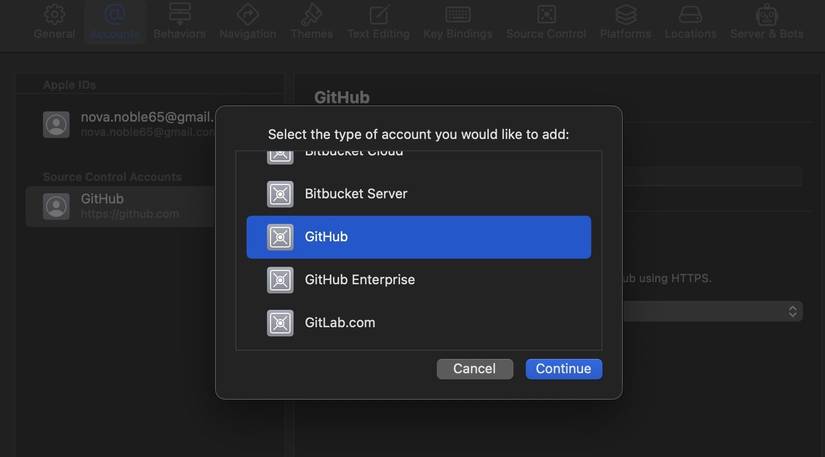
Task: Open the Source Control preferences tab
Action: coord(546,22)
